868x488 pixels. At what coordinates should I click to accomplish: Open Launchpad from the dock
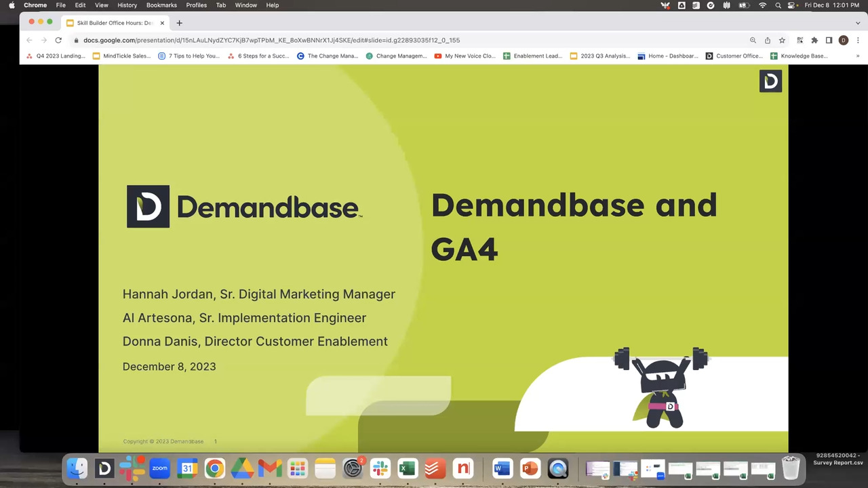coord(298,468)
